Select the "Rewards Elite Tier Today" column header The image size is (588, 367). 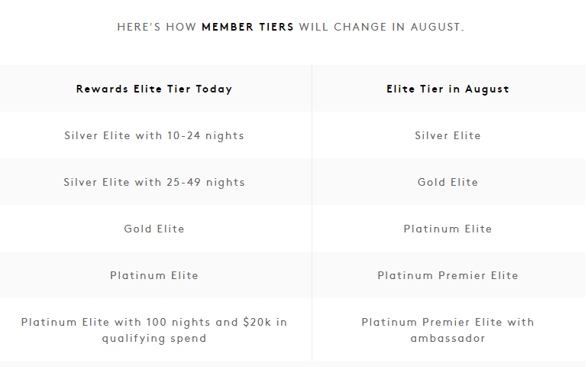154,89
